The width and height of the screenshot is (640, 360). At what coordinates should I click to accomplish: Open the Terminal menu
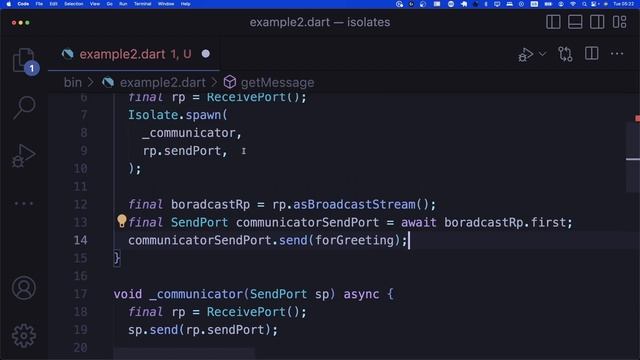point(142,4)
